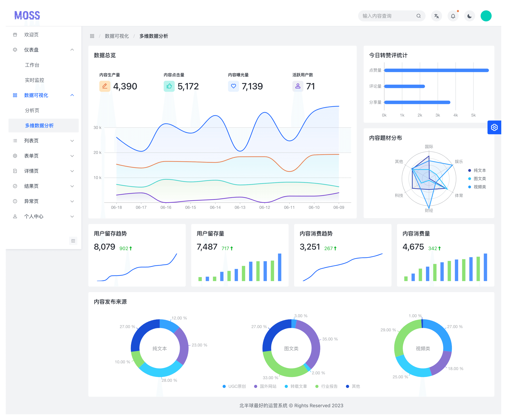Click the 分享量 bar
Image resolution: width=507 pixels, height=420 pixels.
coord(417,102)
